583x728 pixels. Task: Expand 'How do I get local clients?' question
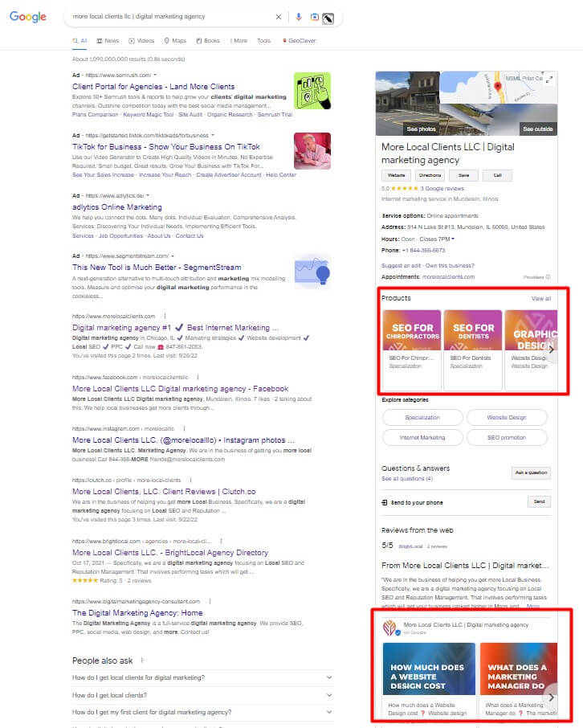coord(203,695)
